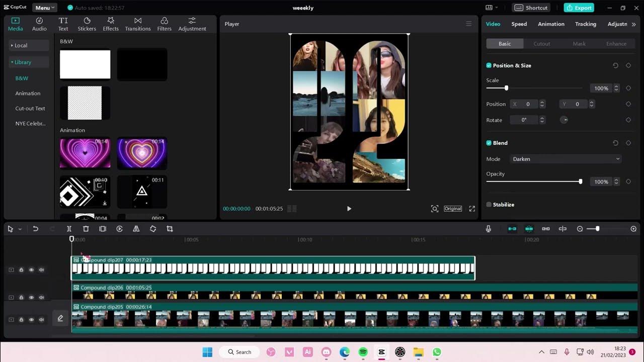Enable the Stabilize checkbox
The height and width of the screenshot is (362, 644).
(x=489, y=205)
